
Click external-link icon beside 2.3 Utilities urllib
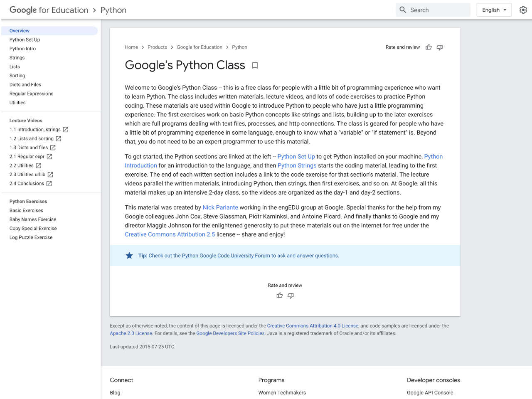click(50, 175)
